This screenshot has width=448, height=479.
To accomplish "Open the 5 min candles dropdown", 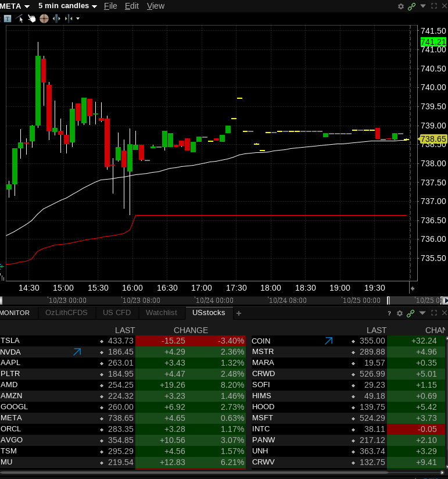I will [x=67, y=6].
